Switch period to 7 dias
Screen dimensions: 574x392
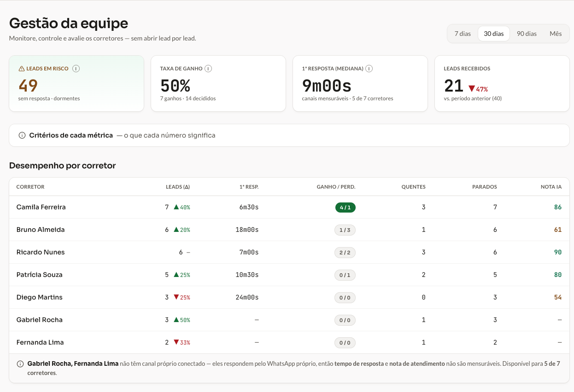(x=463, y=34)
